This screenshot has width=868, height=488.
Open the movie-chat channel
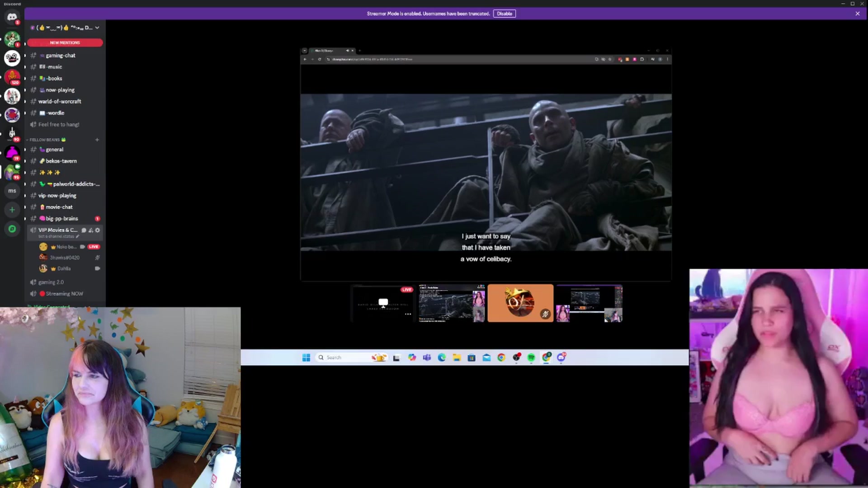click(x=65, y=207)
